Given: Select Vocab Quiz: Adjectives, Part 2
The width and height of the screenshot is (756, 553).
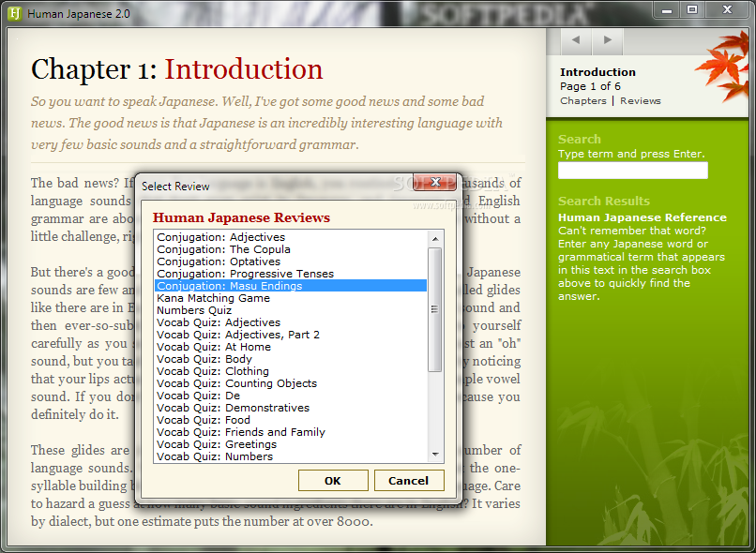Looking at the screenshot, I should click(291, 335).
